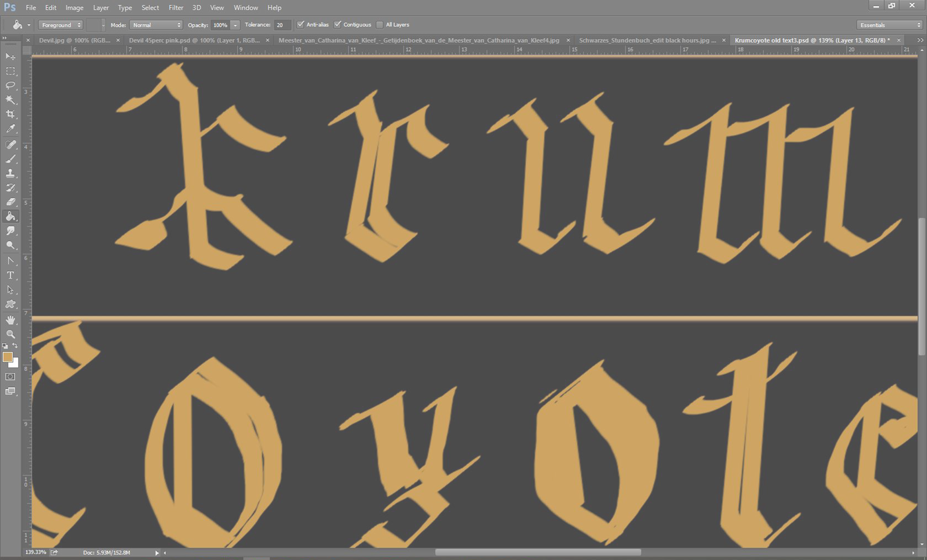Click the background color swatch
Image resolution: width=927 pixels, height=560 pixels.
(15, 364)
